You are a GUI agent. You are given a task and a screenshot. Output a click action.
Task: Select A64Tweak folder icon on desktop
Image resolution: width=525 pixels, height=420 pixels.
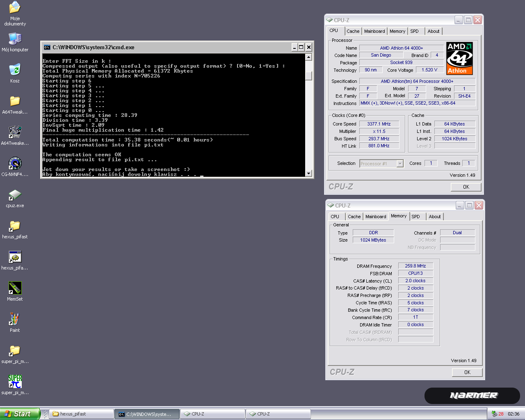click(15, 101)
